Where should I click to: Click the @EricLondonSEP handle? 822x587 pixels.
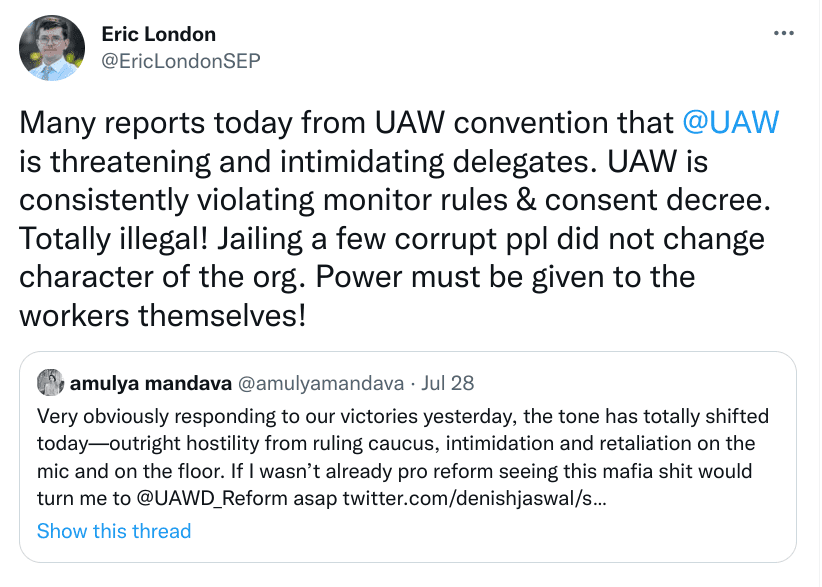tap(181, 60)
